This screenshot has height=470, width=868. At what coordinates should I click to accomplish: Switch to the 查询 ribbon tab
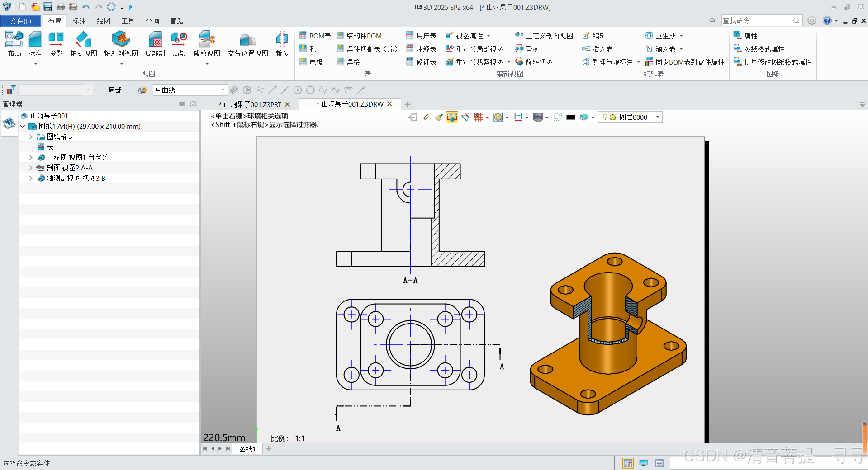[152, 21]
